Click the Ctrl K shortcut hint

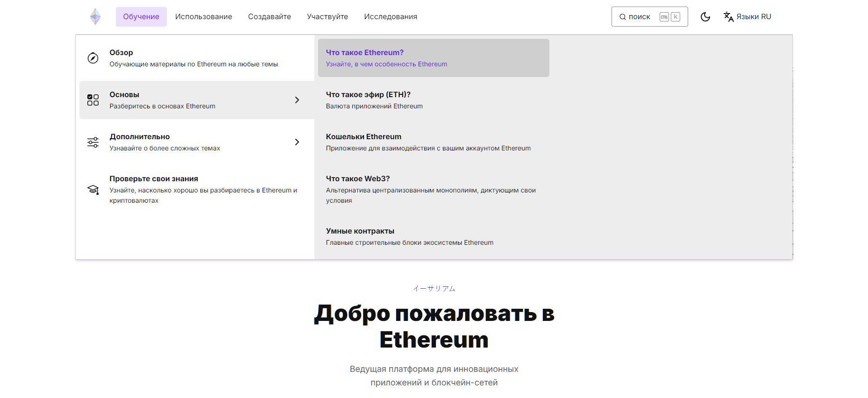(669, 17)
